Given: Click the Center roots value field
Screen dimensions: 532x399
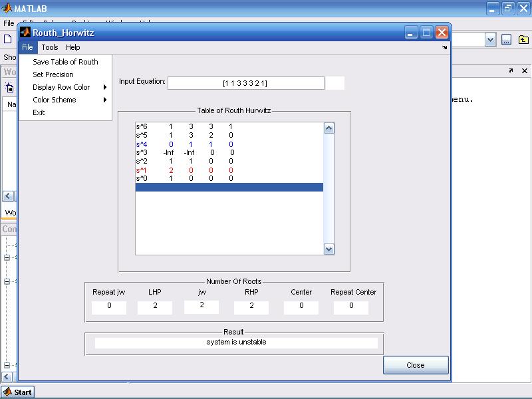Looking at the screenshot, I should pyautogui.click(x=301, y=307).
